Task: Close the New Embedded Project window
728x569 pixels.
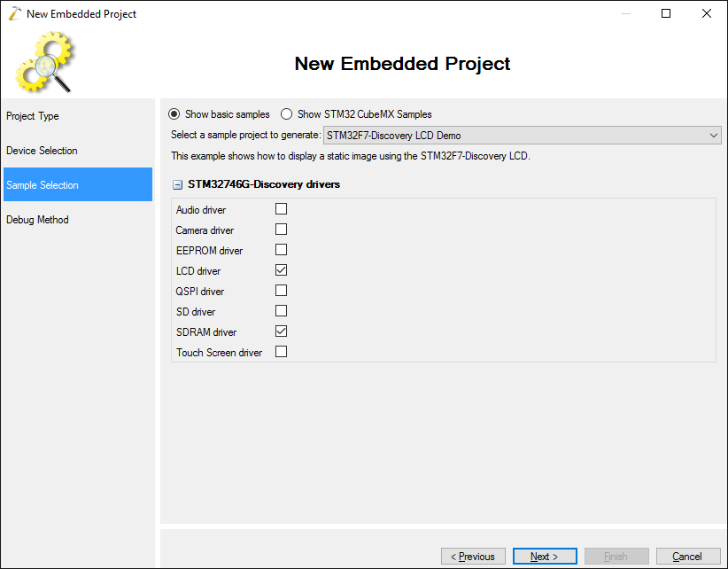Action: (x=707, y=13)
